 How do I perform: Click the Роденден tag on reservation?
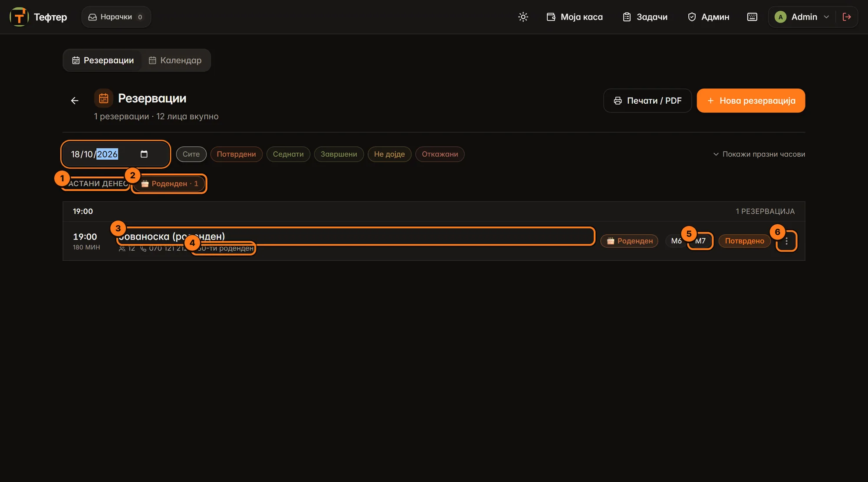[x=629, y=241]
